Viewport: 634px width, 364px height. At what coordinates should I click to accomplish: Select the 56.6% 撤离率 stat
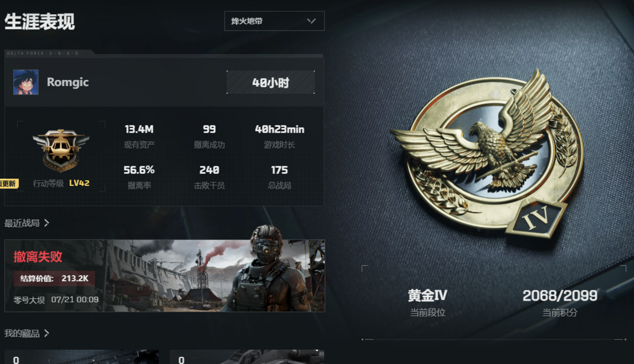tap(139, 177)
